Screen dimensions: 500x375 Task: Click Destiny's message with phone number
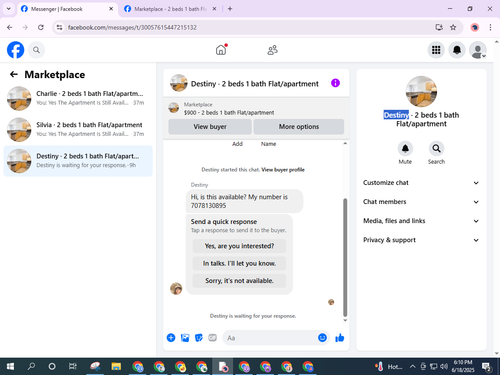244,201
